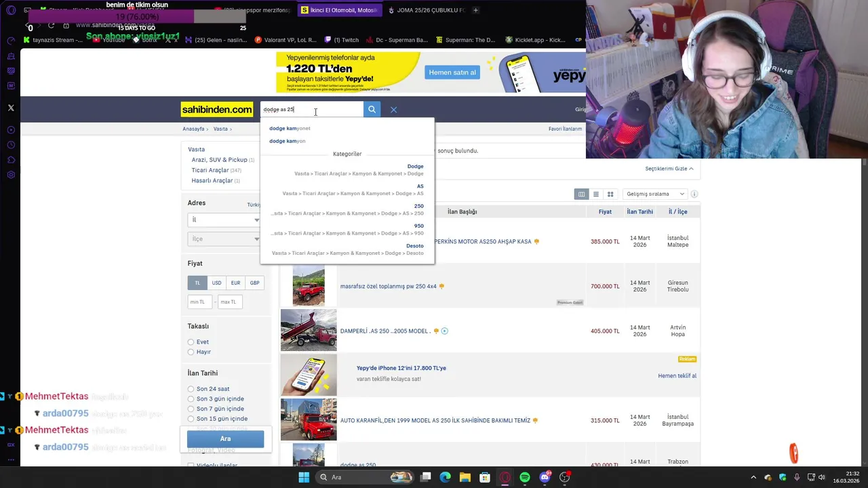Open the Arazi, SUV & Pickup category link
Viewport: 868px width, 488px height.
click(219, 160)
